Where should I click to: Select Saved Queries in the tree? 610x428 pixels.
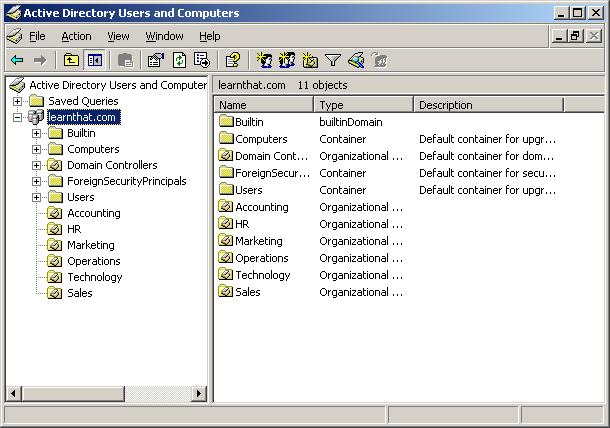pos(83,101)
